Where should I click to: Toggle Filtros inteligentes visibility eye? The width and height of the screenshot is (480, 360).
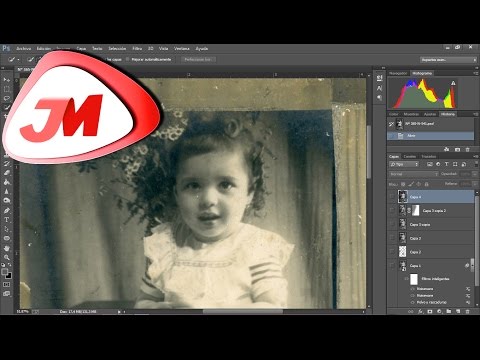(x=406, y=279)
